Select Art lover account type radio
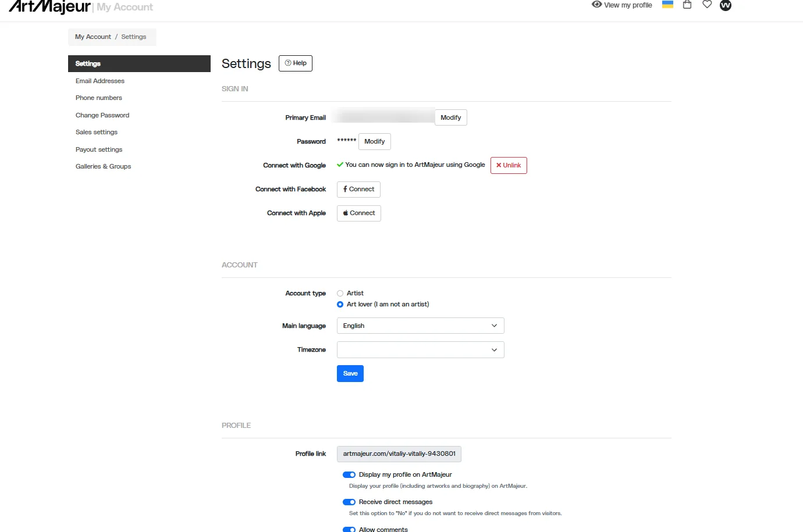 click(x=340, y=305)
